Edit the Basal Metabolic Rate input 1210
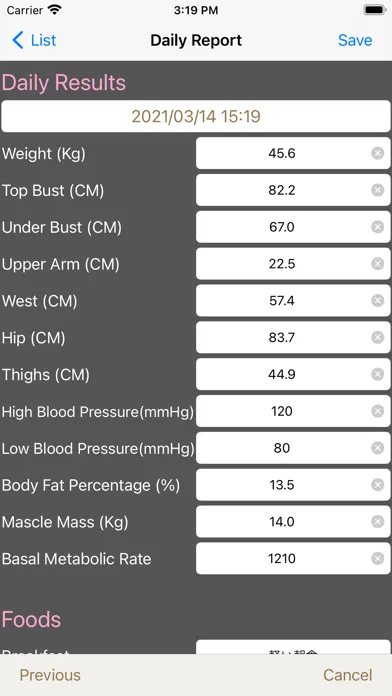The width and height of the screenshot is (392, 696). 293,559
